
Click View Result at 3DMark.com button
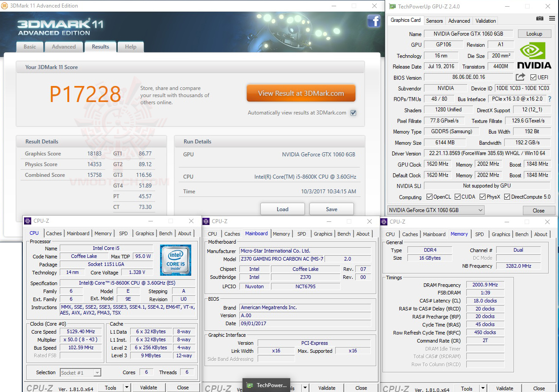coord(301,94)
